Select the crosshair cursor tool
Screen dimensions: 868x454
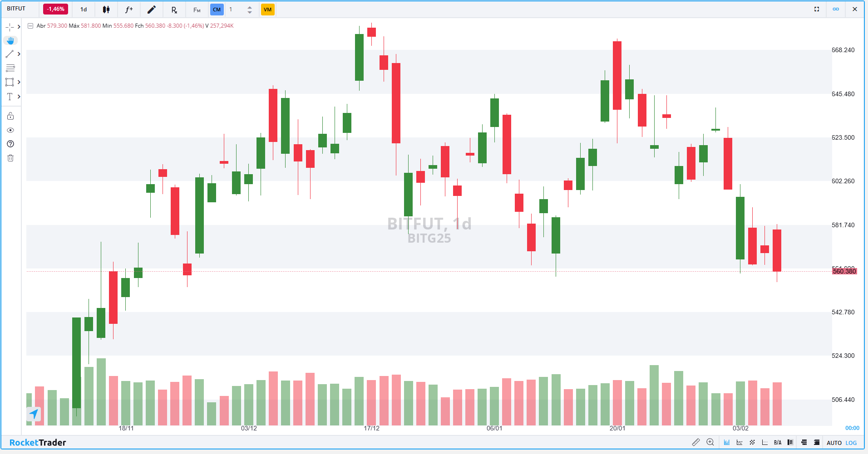[10, 27]
